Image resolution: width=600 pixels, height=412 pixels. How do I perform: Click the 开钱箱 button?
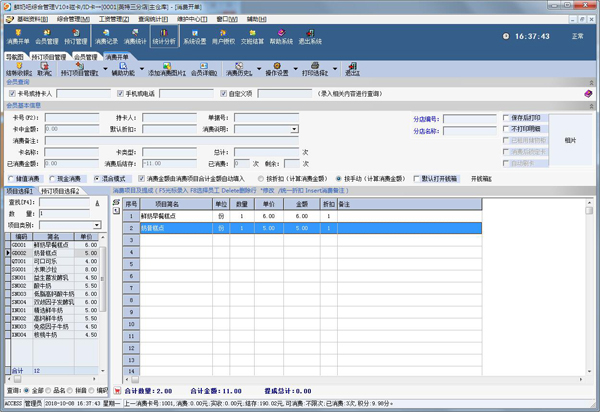click(x=482, y=179)
